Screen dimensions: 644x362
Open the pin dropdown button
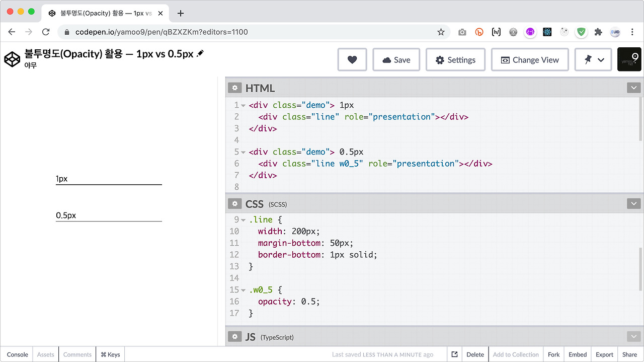tap(593, 60)
